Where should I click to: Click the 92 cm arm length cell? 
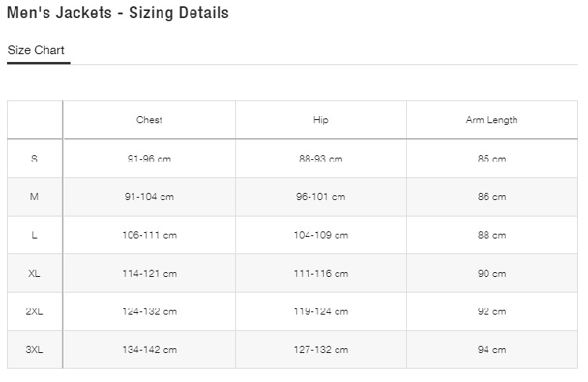pos(492,311)
